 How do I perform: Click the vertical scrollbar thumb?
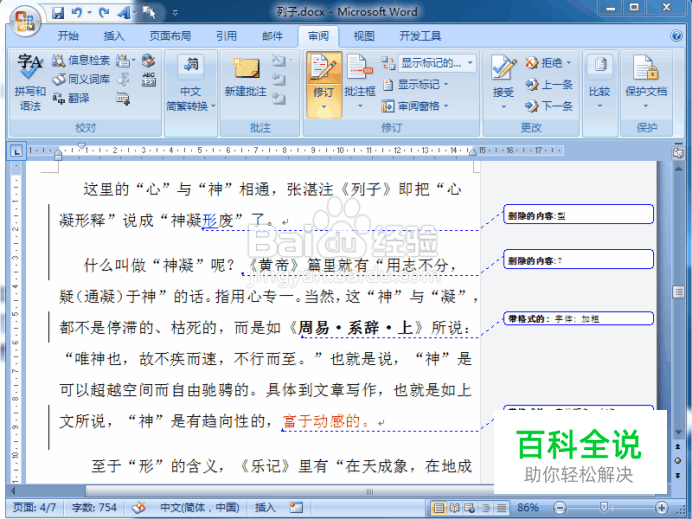coord(678,292)
